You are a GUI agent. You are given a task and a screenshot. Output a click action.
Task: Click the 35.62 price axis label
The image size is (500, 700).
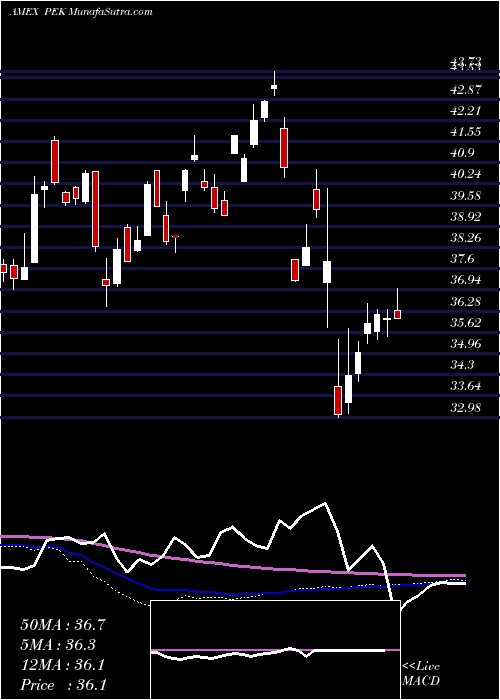(466, 322)
